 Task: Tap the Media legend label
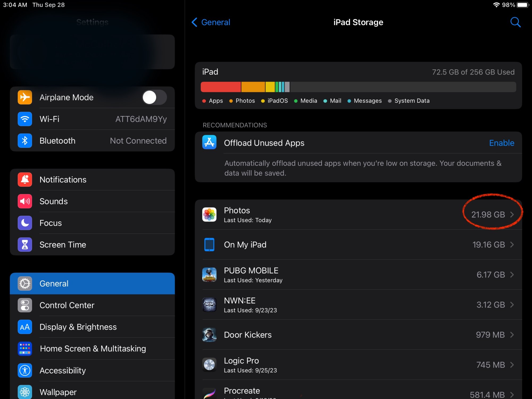[309, 101]
